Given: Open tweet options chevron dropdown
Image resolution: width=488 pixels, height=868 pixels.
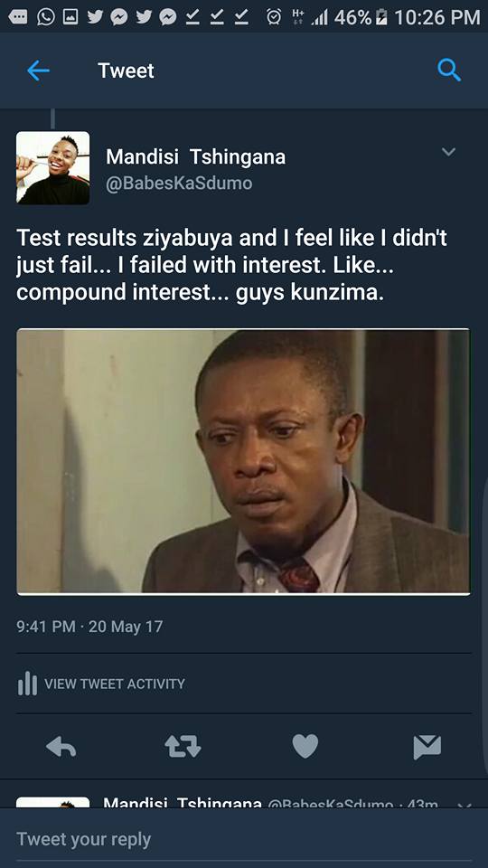Looking at the screenshot, I should click(448, 151).
